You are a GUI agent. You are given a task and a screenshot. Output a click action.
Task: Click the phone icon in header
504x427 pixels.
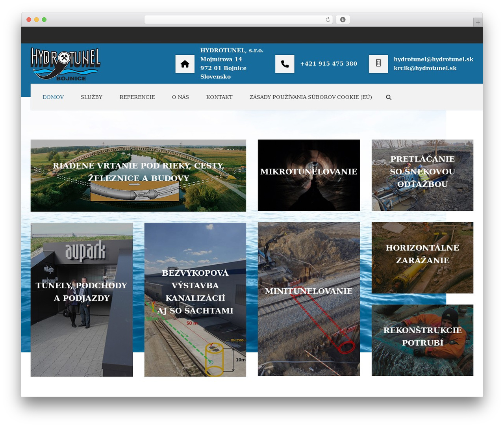click(285, 64)
